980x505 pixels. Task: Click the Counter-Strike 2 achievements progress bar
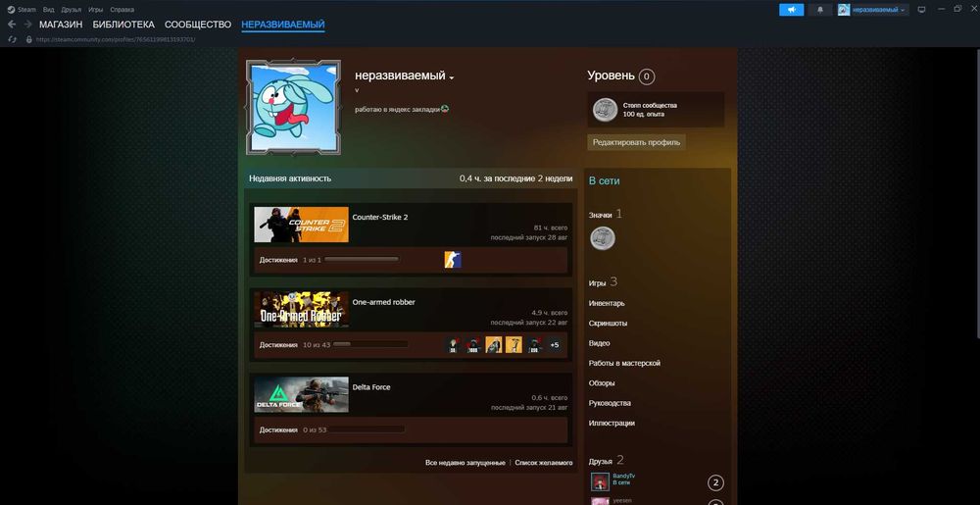tap(362, 260)
